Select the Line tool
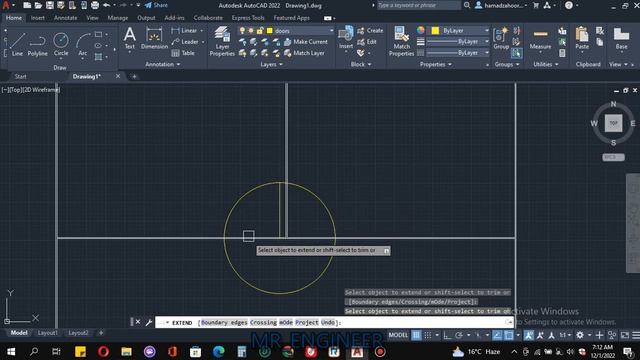Image resolution: width=640 pixels, height=360 pixels. click(17, 44)
